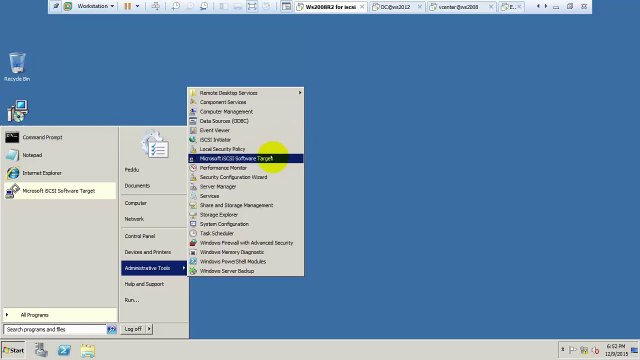This screenshot has height=360, width=640.
Task: Open snapshot manager toolbar icon
Action: pyautogui.click(x=204, y=6)
